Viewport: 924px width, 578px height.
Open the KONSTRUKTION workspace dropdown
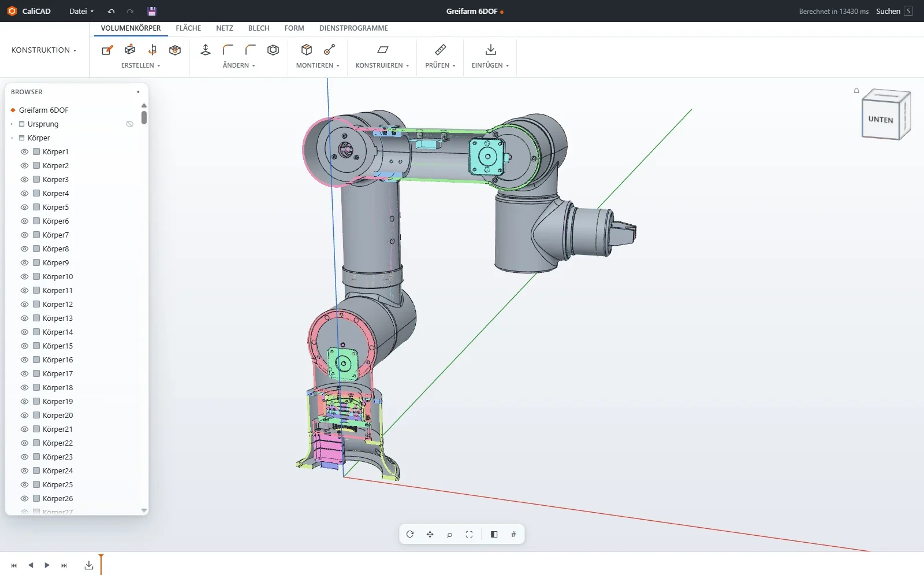[x=44, y=50]
